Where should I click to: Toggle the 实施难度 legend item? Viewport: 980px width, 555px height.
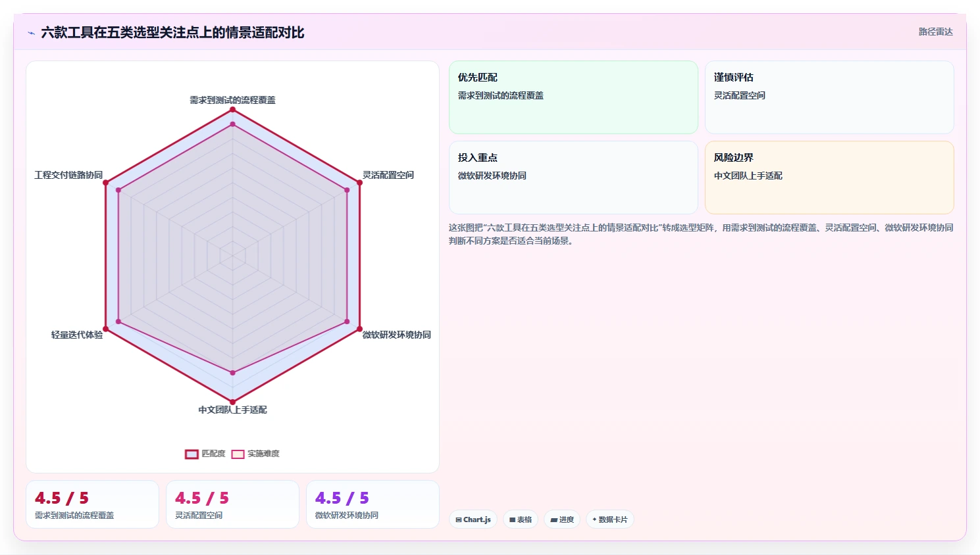[255, 454]
